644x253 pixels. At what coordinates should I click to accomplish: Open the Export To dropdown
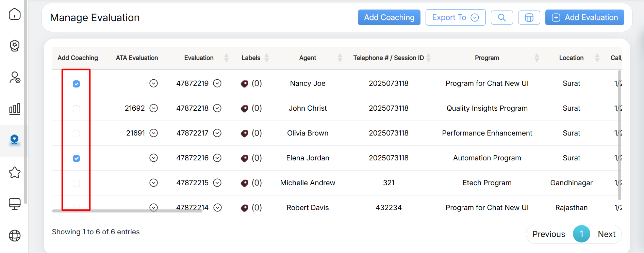[455, 17]
